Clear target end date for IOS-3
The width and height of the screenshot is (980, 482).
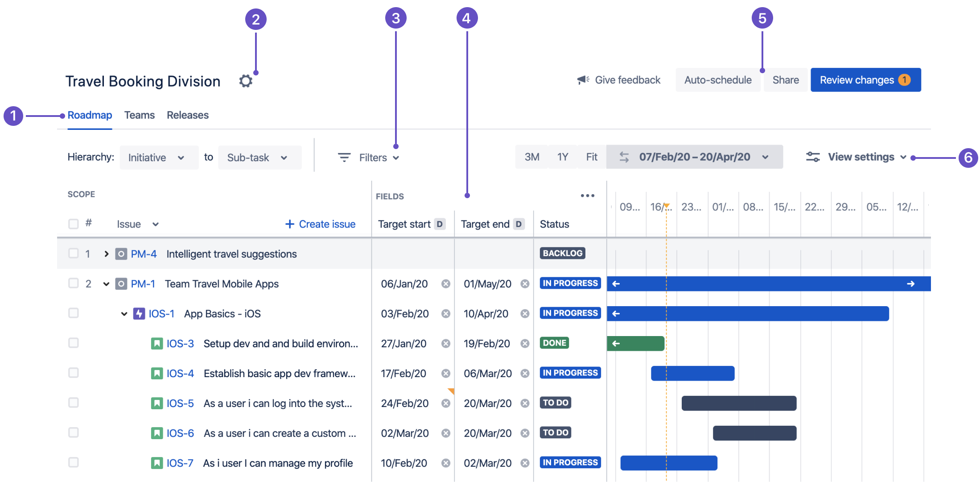pos(525,344)
